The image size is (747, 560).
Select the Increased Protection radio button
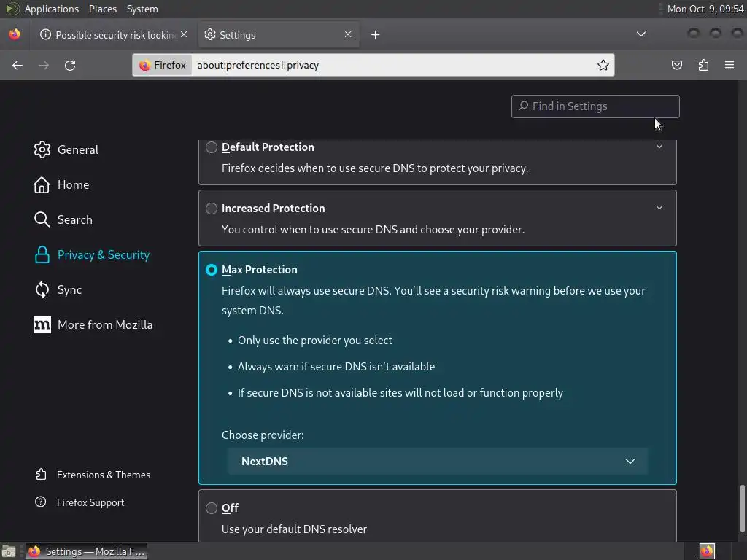212,209
